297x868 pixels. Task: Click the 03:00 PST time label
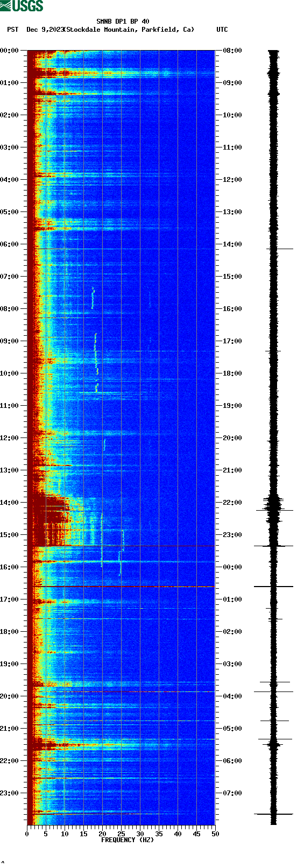(10, 147)
